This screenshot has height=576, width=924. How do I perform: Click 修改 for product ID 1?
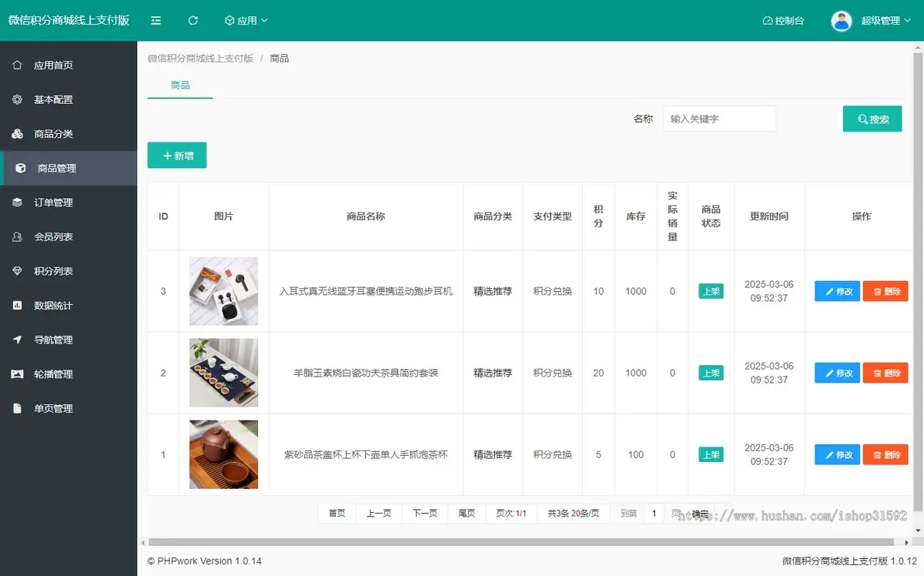click(837, 454)
